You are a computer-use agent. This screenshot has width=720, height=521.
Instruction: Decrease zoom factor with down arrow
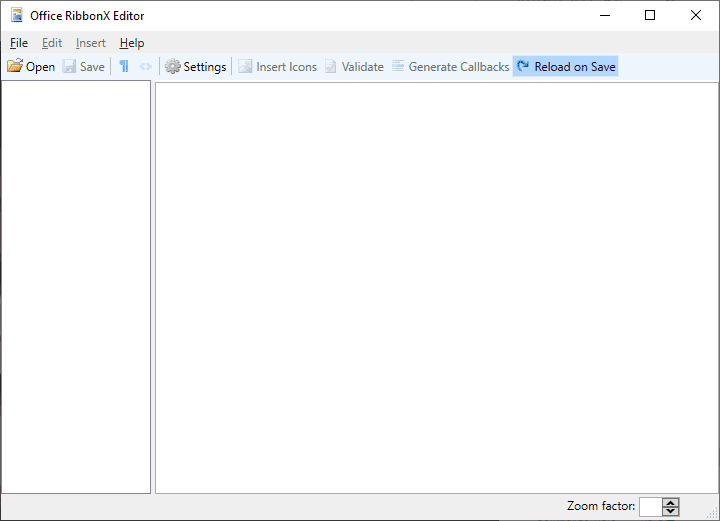(670, 511)
